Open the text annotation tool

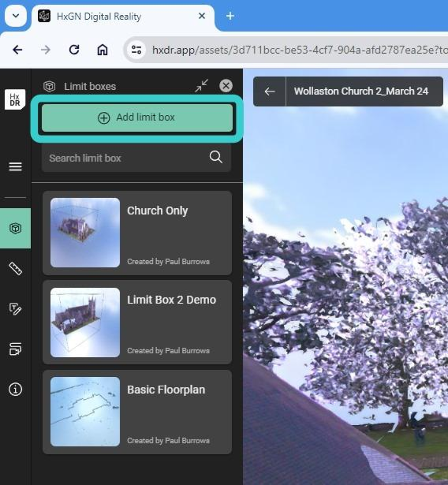[15, 309]
